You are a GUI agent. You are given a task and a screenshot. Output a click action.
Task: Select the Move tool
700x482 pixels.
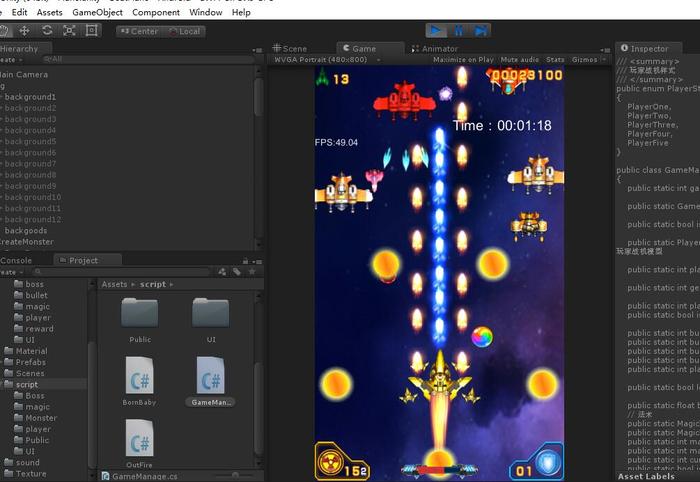point(24,31)
